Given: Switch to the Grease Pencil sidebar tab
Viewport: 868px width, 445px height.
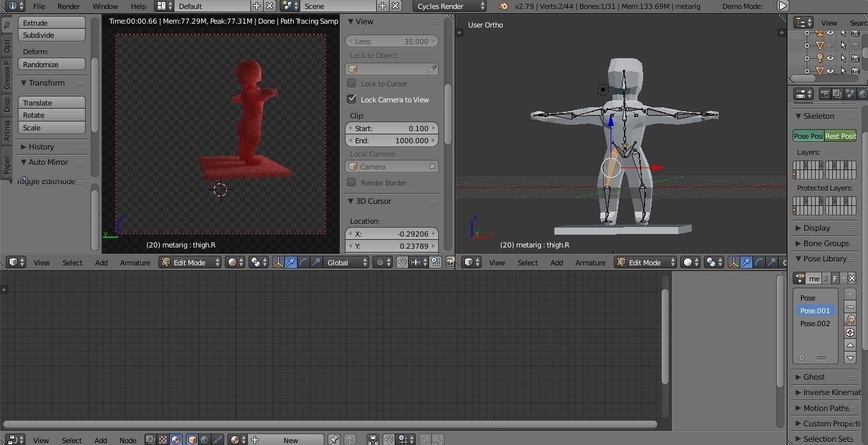Looking at the screenshot, I should pyautogui.click(x=7, y=75).
